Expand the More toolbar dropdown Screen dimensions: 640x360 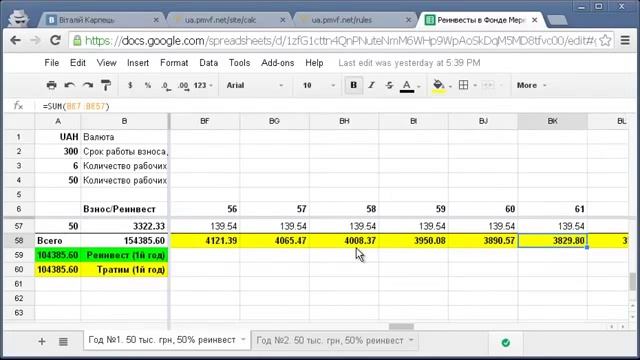point(531,85)
